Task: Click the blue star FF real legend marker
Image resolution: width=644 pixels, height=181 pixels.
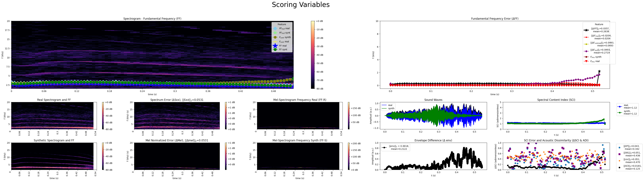Action: point(275,46)
